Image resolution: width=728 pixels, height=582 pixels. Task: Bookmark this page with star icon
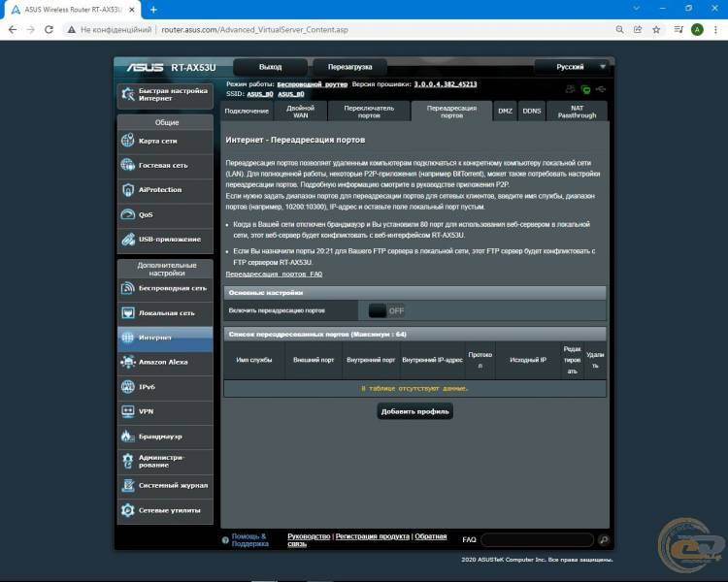pyautogui.click(x=656, y=30)
